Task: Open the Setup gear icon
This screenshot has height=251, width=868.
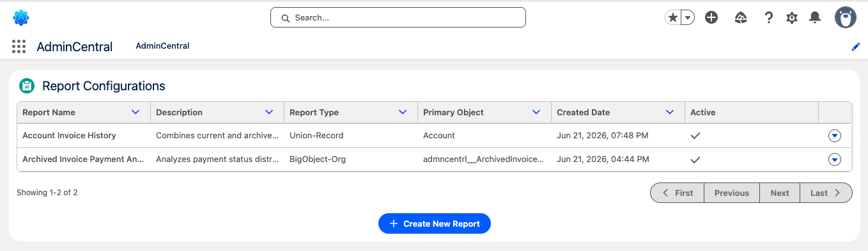Action: [792, 18]
